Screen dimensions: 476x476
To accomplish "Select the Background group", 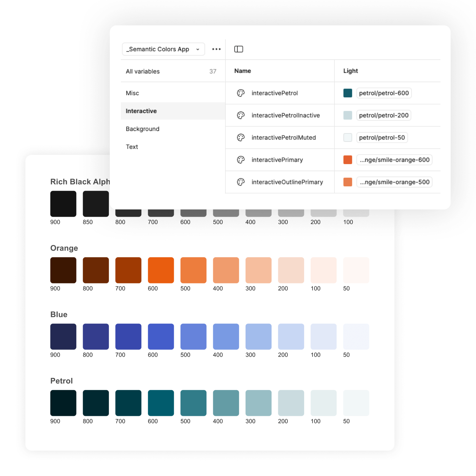I will (x=173, y=129).
